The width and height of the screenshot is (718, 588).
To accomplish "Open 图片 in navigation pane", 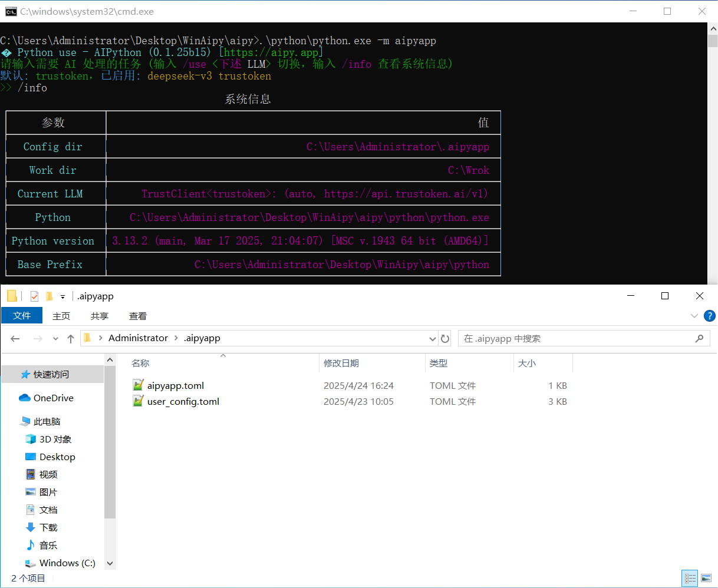I will point(48,492).
